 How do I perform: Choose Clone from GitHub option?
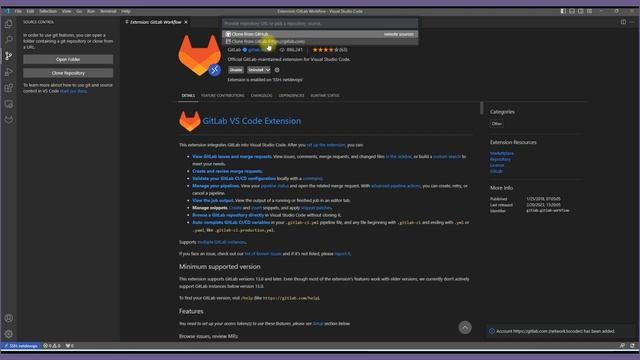coord(320,34)
